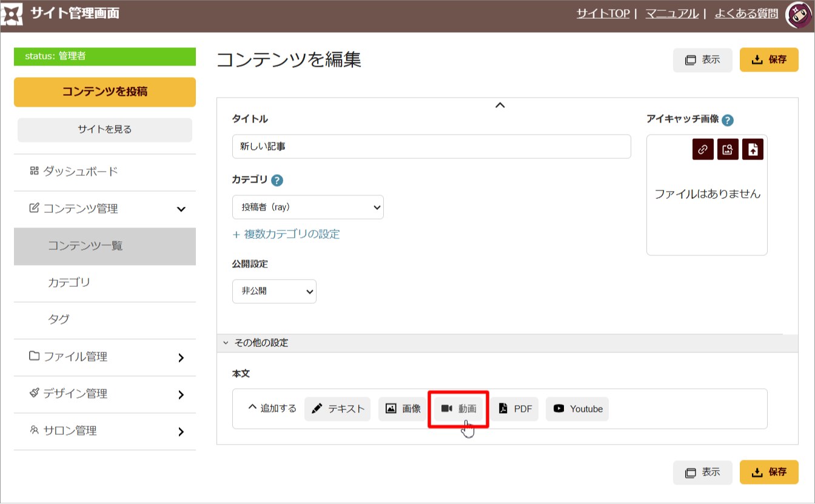Click the file upload icon for eyecatch
This screenshot has width=815, height=504.
pyautogui.click(x=753, y=149)
